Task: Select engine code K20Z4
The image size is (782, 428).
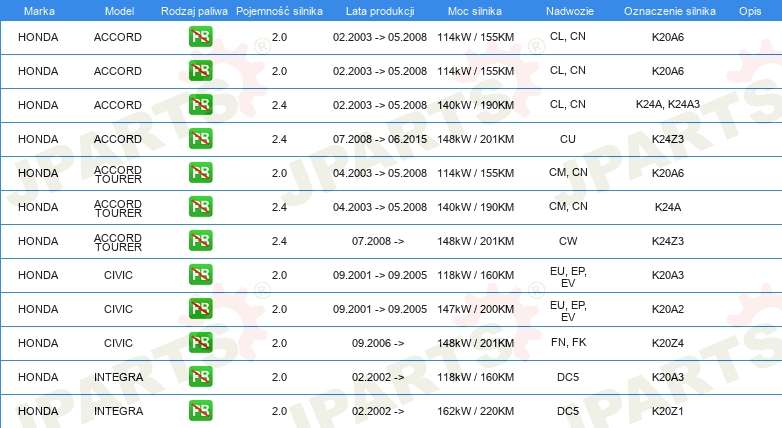Action: click(668, 343)
